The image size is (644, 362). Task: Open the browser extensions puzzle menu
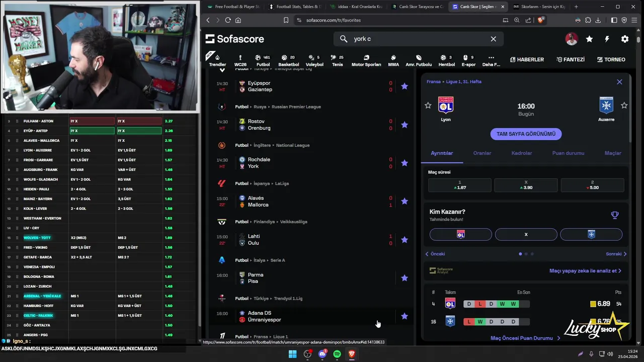pos(588,20)
